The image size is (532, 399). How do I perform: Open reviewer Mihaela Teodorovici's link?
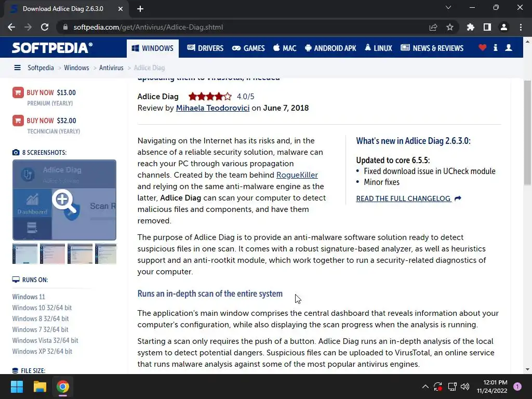tap(212, 108)
